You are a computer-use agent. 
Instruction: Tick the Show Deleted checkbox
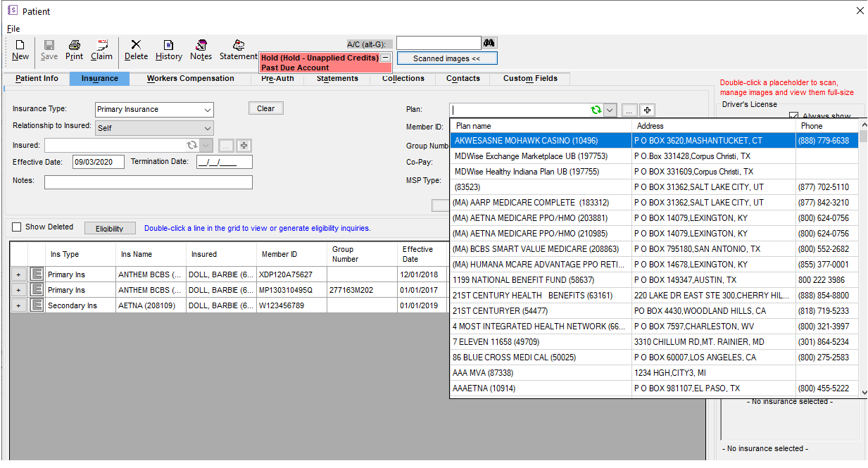tap(17, 227)
